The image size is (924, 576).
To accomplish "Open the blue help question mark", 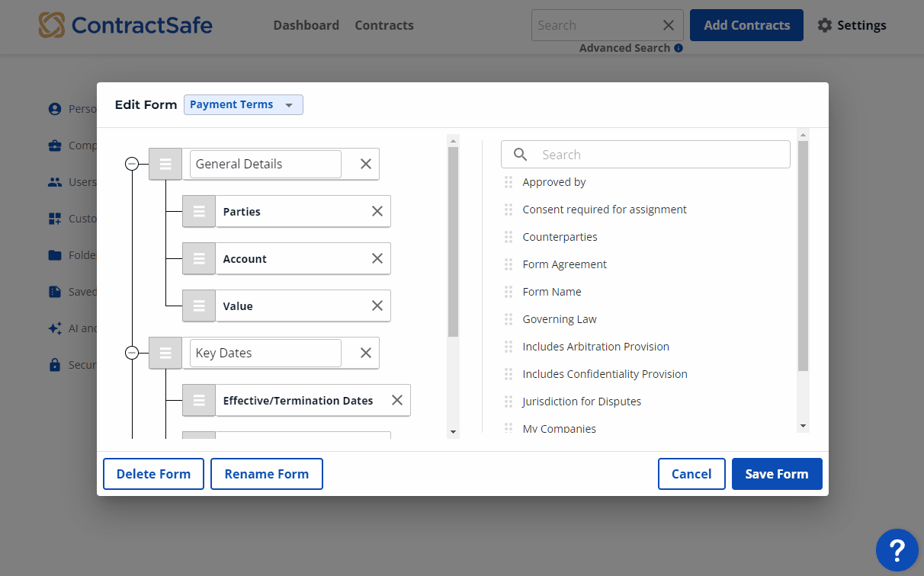I will coord(897,549).
